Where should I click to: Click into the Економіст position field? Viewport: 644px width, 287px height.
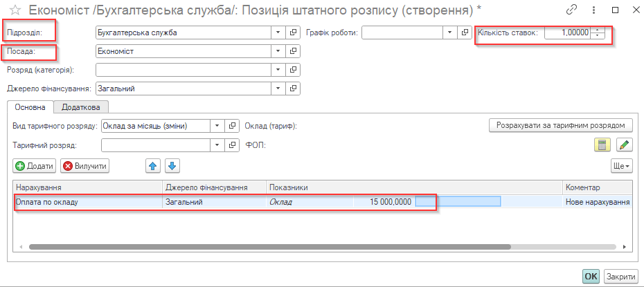(x=184, y=51)
